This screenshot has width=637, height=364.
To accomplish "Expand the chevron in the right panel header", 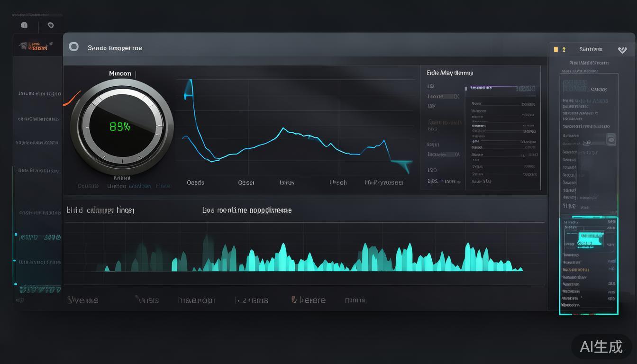I will pos(622,50).
